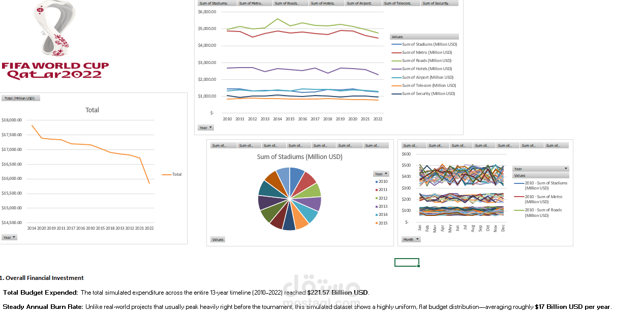Click the 1. Overall Financial Investment heading

[42, 278]
